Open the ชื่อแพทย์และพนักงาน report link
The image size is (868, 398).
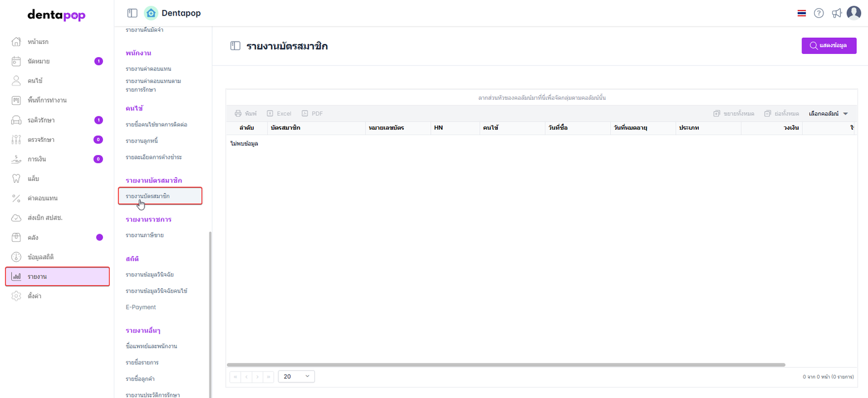point(151,346)
